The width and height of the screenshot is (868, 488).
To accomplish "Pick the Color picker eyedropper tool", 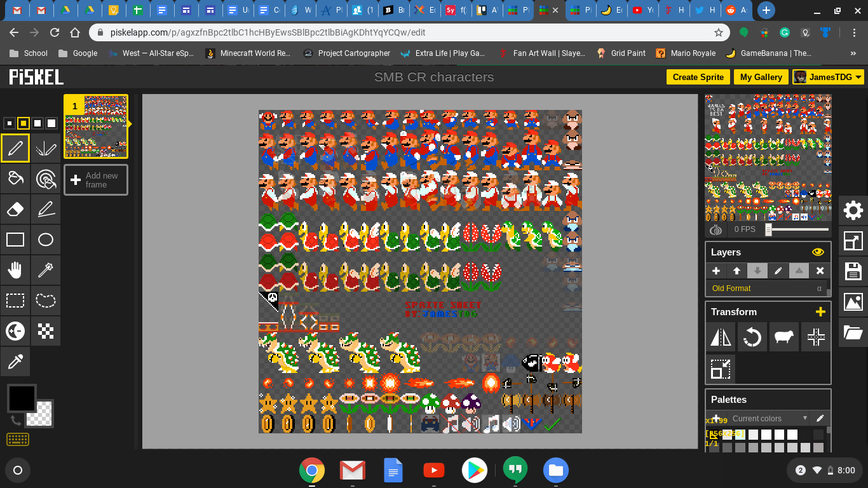I will point(15,362).
